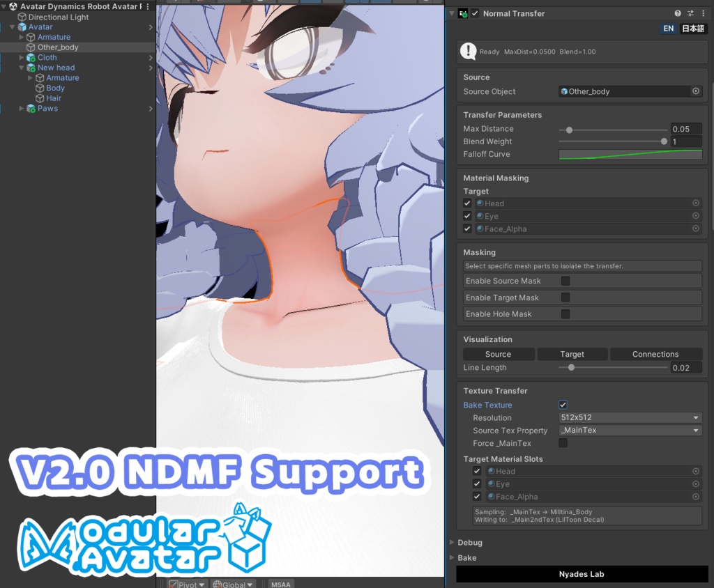Open picker for Target Face_Alpha material
The width and height of the screenshot is (714, 588).
coord(696,229)
